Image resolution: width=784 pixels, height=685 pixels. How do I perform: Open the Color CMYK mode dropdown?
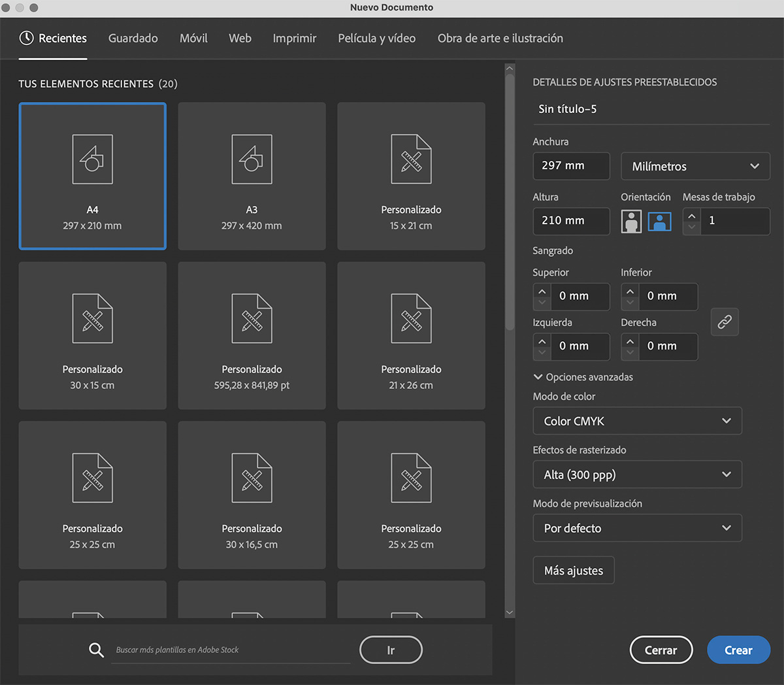(x=637, y=421)
